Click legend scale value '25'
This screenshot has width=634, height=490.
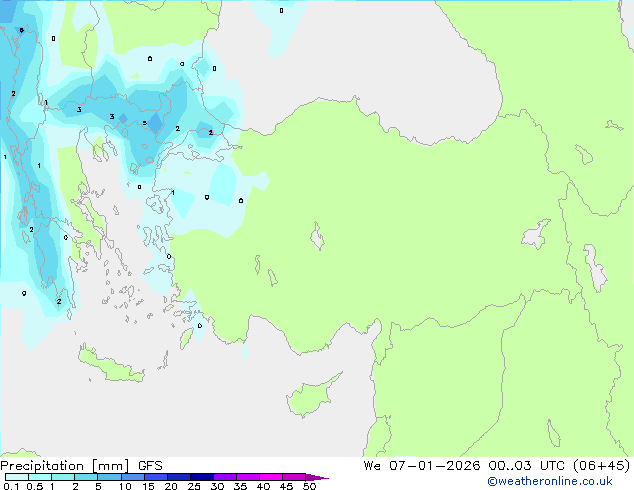click(x=194, y=486)
